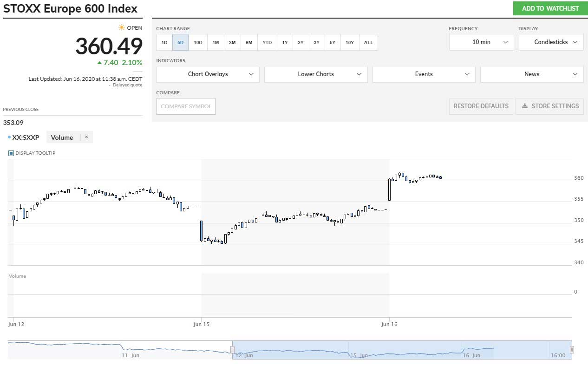
Task: Select the 1D chart range
Action: coord(164,42)
